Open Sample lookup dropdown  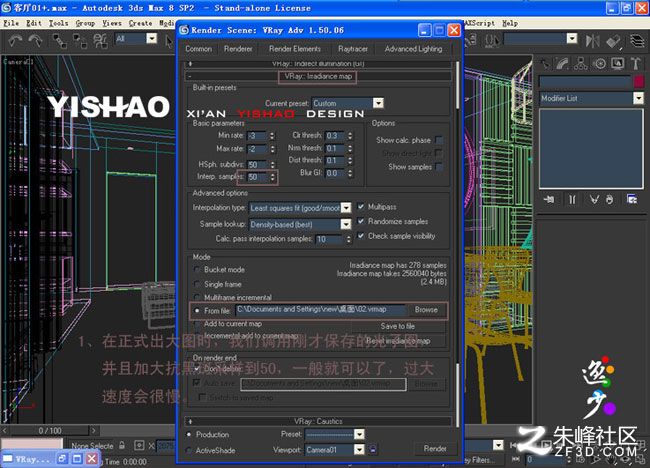pos(346,224)
